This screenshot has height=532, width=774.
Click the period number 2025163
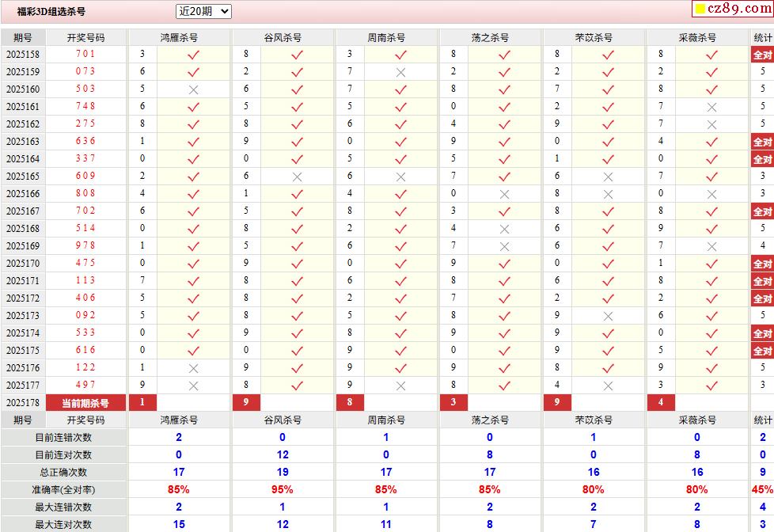(23, 142)
